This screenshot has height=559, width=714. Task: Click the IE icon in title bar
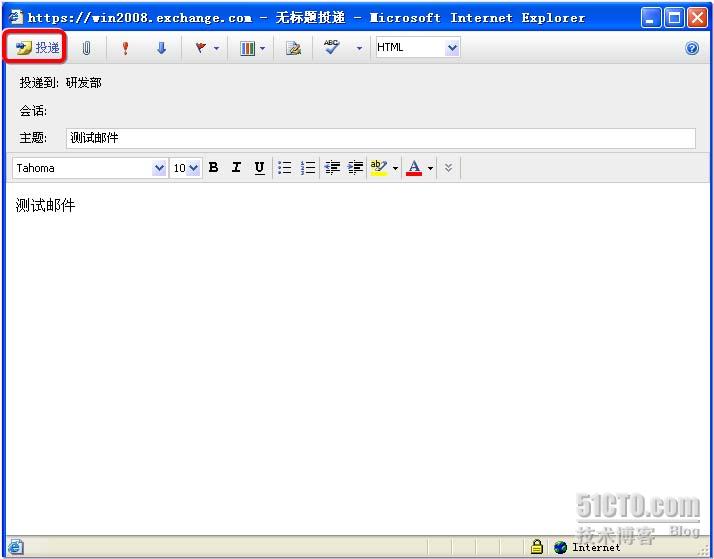pos(15,17)
